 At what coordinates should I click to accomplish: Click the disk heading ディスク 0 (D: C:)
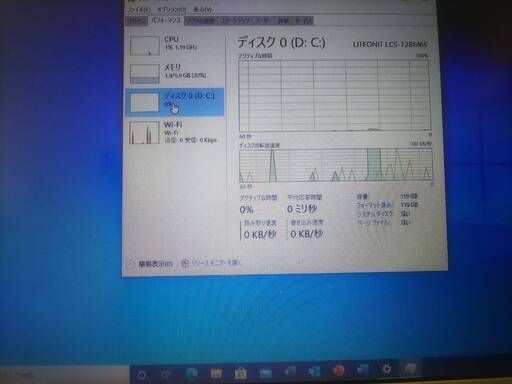tap(281, 43)
